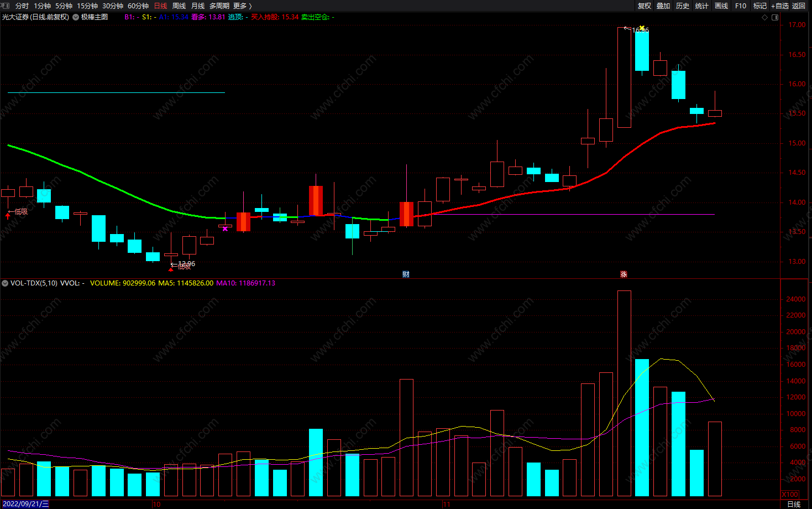
Task: Select the 15分钟 period
Action: (x=87, y=6)
